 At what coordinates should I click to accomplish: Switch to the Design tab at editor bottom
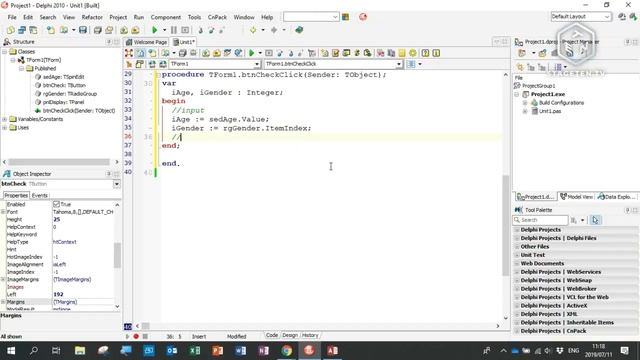290,335
